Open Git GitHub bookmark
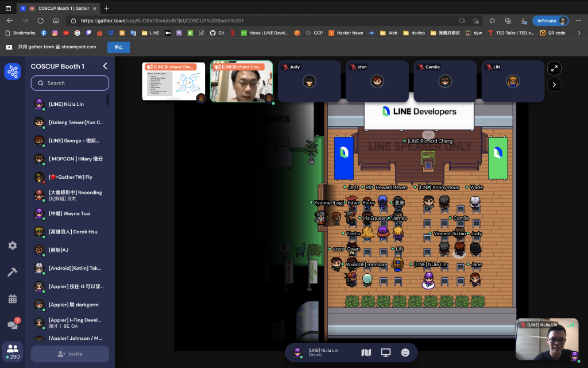This screenshot has width=588, height=368. click(217, 33)
